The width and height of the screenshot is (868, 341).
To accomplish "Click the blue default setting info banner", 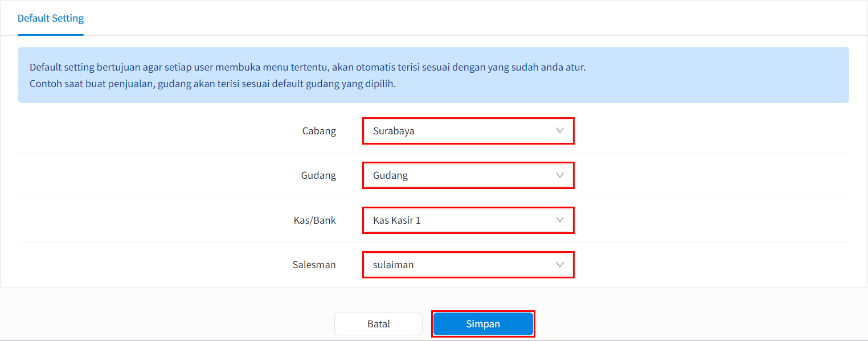I will [x=433, y=75].
